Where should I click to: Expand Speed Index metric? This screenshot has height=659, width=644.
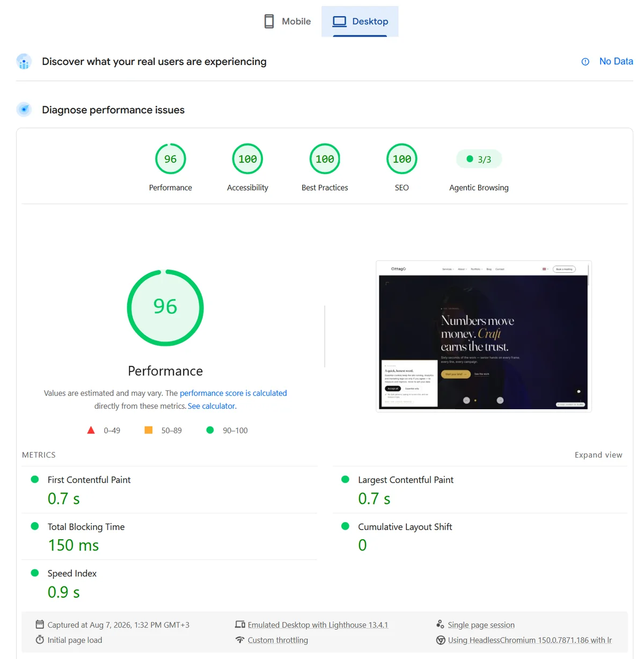pos(170,583)
